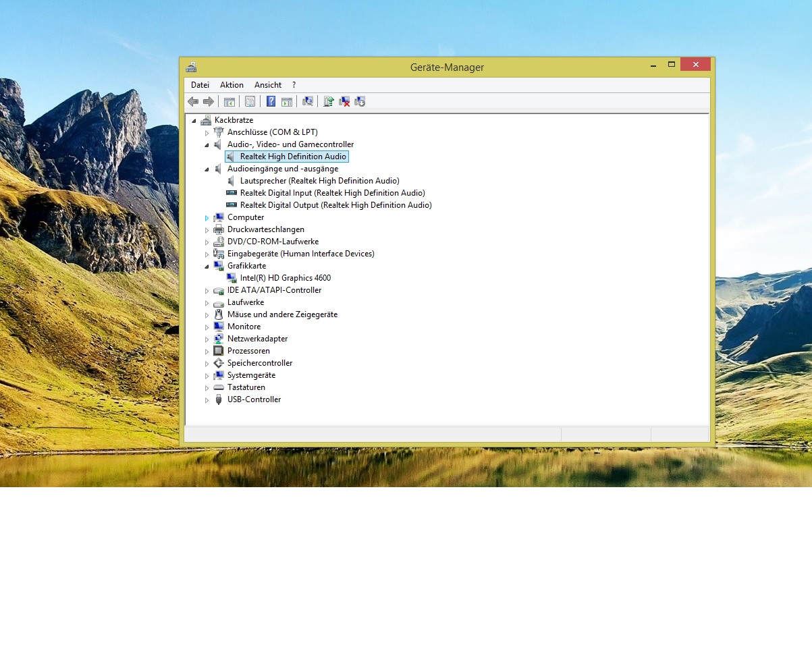Select Audioeingänge und -ausgänge label
Image resolution: width=812 pixels, height=668 pixels.
(283, 169)
